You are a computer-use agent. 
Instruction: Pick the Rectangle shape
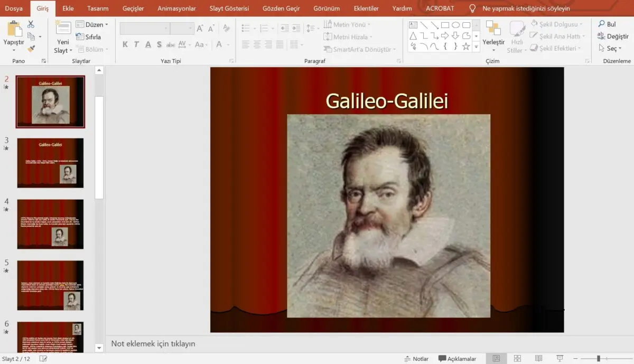coord(445,25)
